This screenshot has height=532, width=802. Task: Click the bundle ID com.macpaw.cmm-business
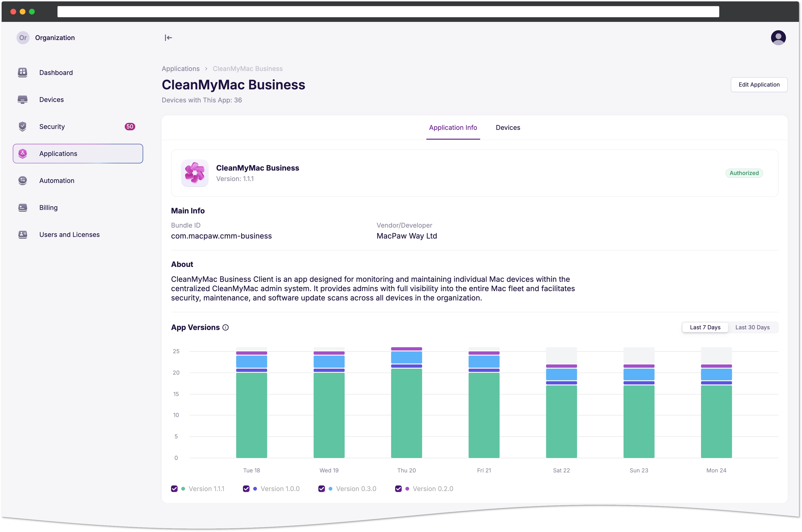221,236
